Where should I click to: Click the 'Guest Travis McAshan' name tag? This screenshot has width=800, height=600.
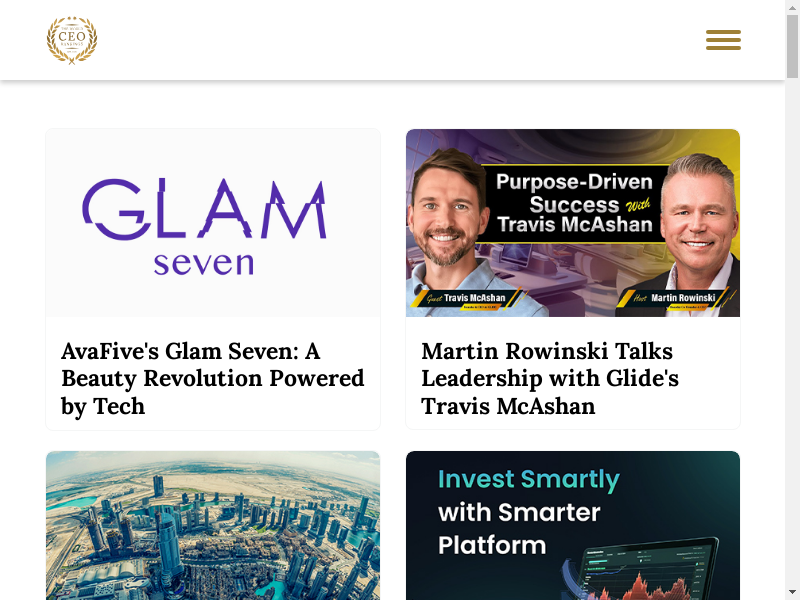[466, 298]
